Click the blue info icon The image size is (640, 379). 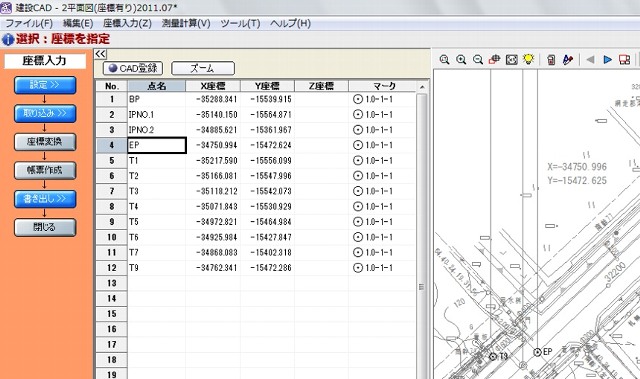coord(8,40)
